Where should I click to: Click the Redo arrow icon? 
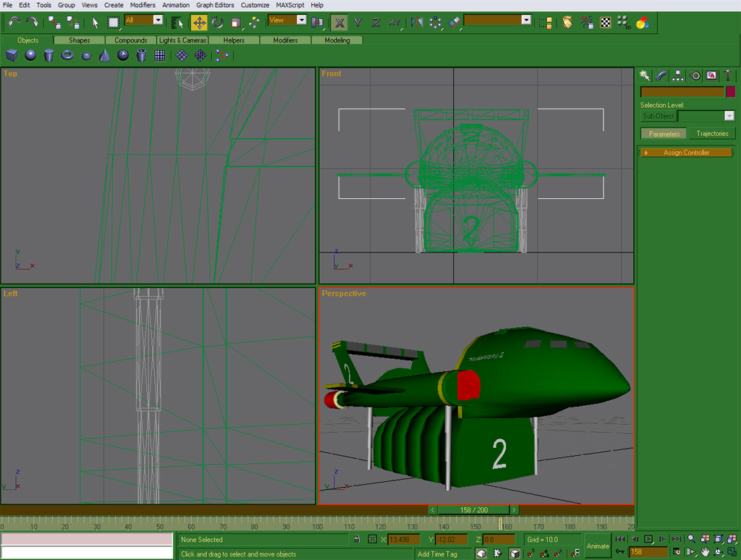click(x=32, y=22)
